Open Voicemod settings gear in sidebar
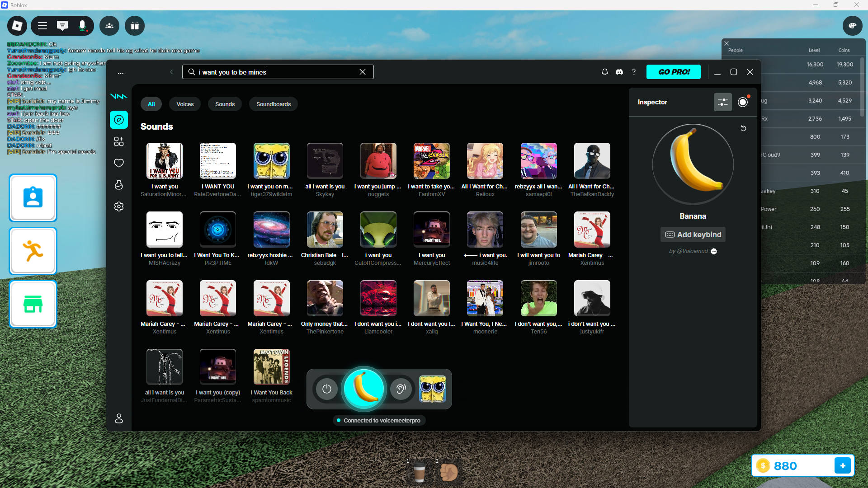Image resolution: width=868 pixels, height=488 pixels. [x=119, y=206]
